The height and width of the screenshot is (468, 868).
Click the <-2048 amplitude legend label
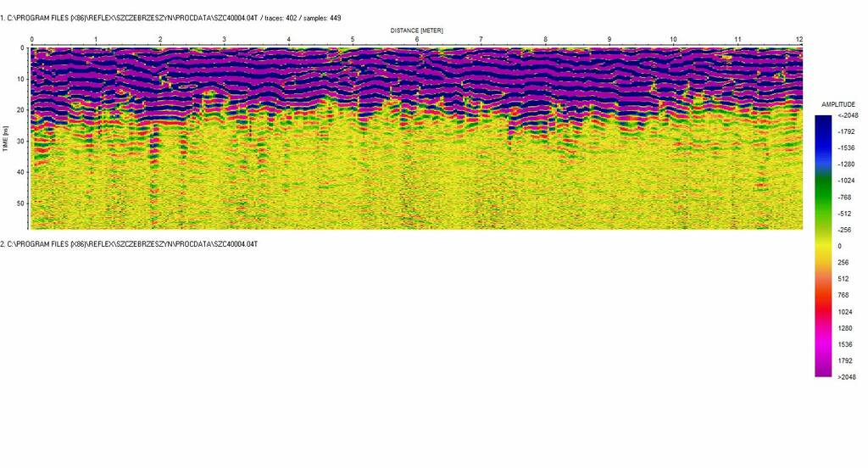click(x=847, y=115)
